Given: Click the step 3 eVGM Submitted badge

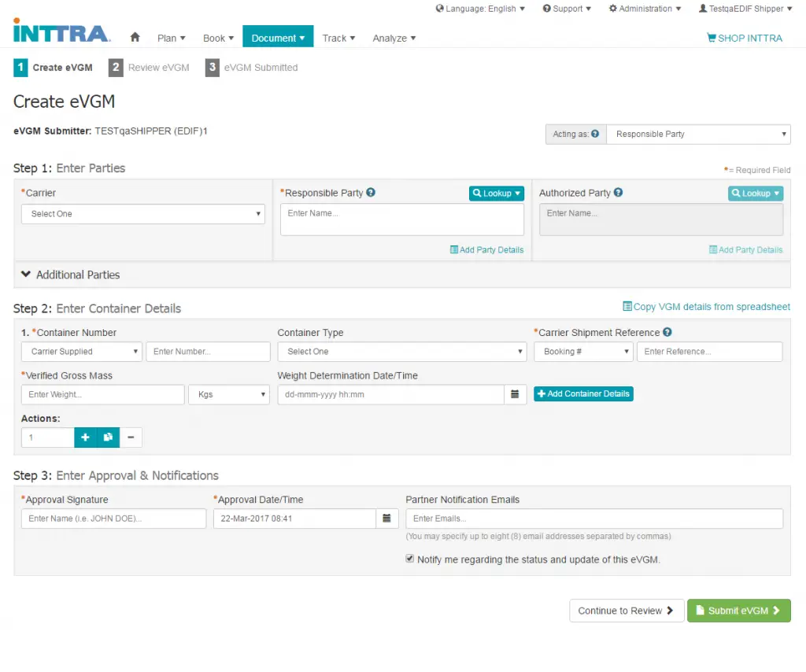Looking at the screenshot, I should coord(213,68).
